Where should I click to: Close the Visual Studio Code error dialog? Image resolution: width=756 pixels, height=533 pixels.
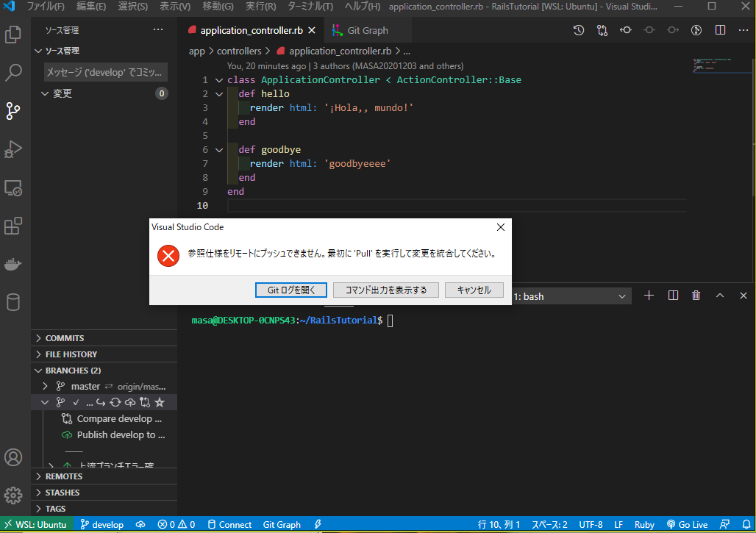[x=501, y=227]
